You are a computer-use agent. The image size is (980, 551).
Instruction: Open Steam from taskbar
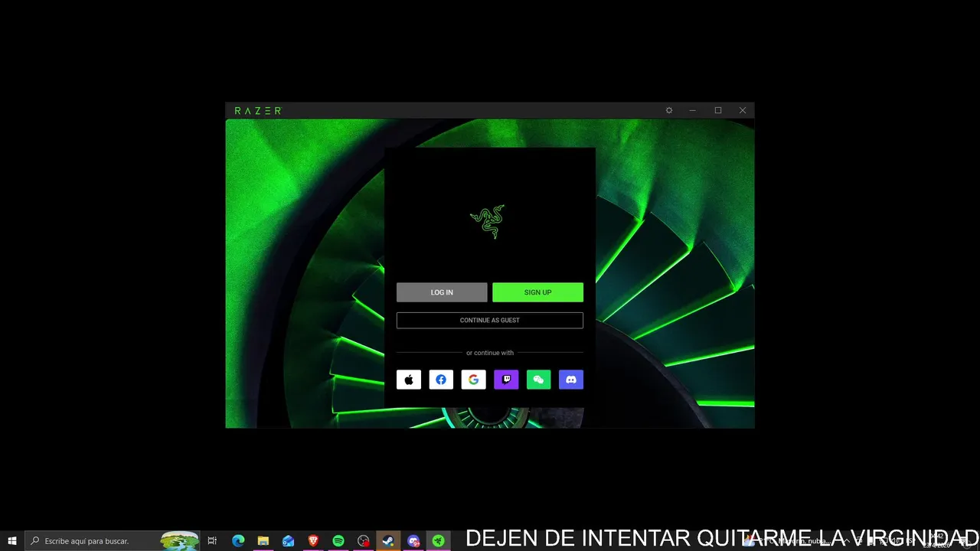pos(388,541)
